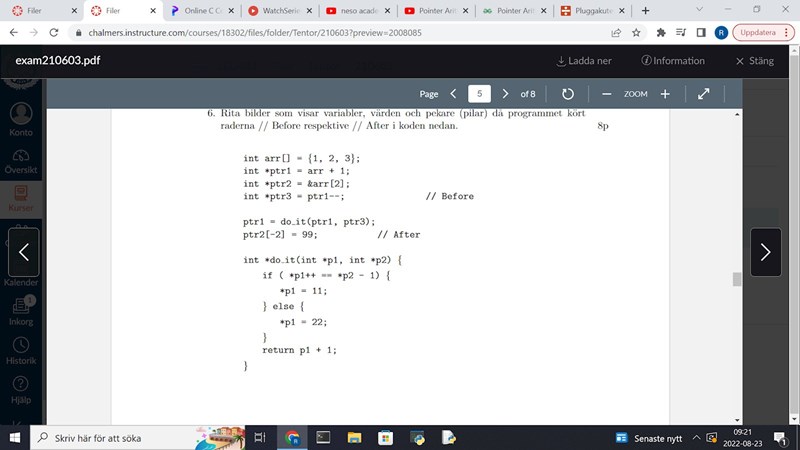
Task: Zoom in with the plus button
Action: [x=665, y=93]
